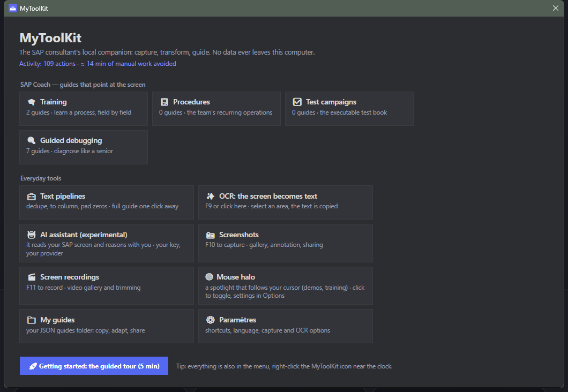Click the gear icon on Paramètres
568x392 pixels.
point(211,320)
